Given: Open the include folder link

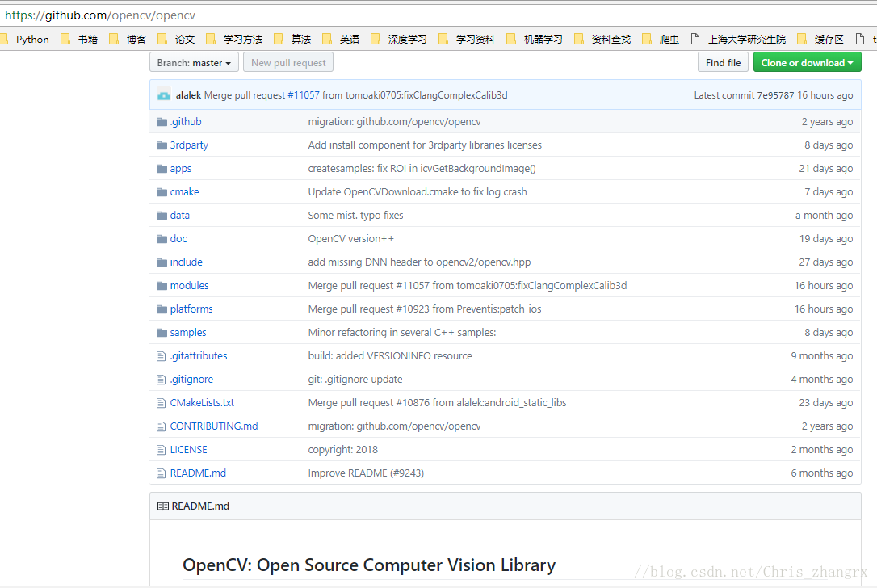Looking at the screenshot, I should click(187, 262).
